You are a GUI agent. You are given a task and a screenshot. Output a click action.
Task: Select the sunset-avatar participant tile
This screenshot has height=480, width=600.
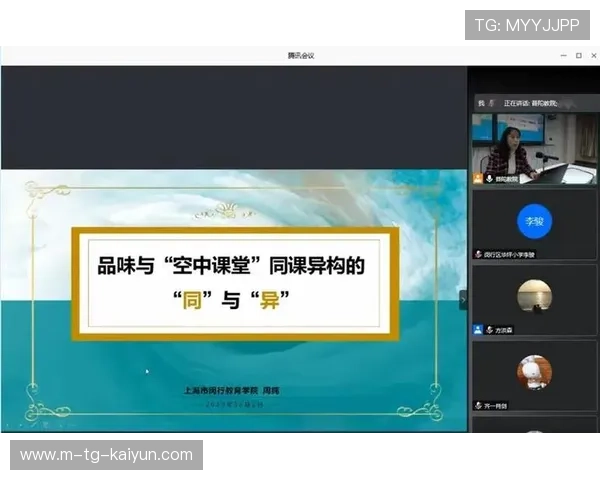click(534, 300)
